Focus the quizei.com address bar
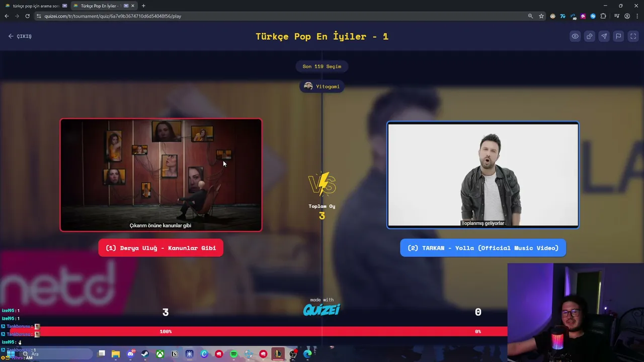The height and width of the screenshot is (362, 644). point(282,16)
